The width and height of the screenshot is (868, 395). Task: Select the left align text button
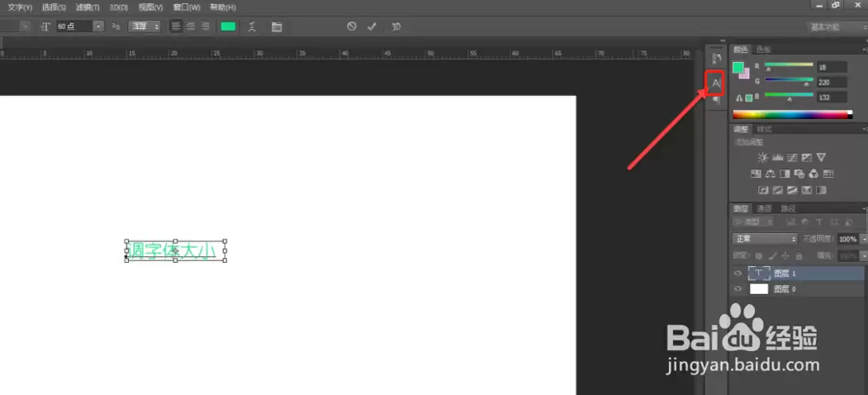(x=176, y=26)
